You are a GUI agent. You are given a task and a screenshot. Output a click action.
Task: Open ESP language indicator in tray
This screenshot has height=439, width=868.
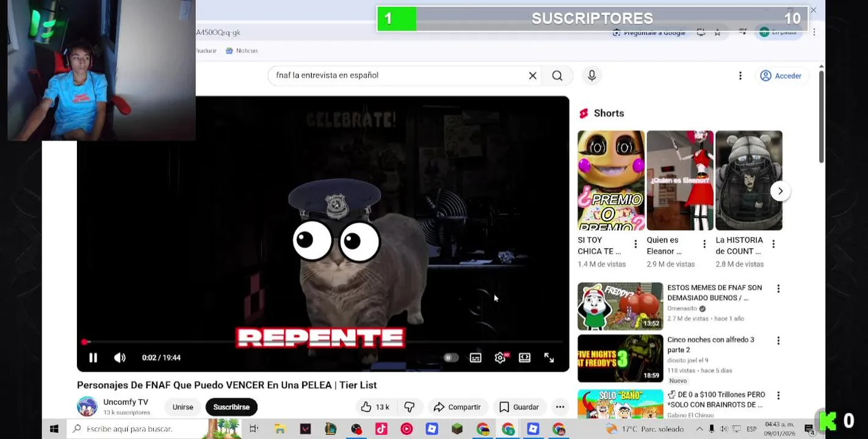click(751, 429)
